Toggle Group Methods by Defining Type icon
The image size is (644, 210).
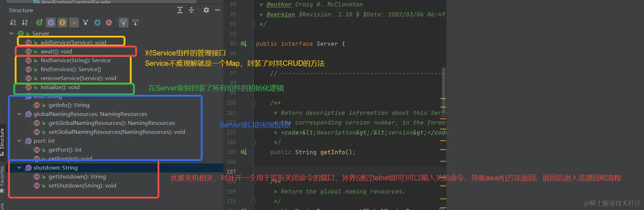(x=39, y=23)
